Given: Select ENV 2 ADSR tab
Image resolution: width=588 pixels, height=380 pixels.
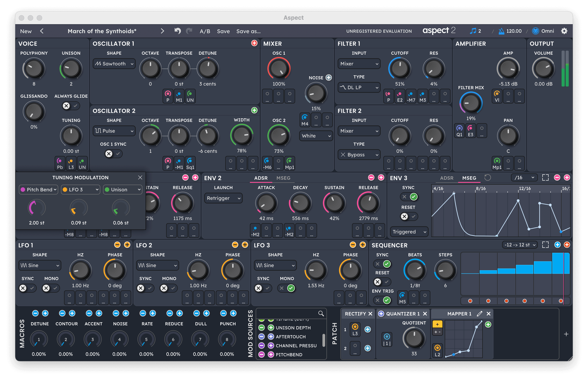Looking at the screenshot, I should click(261, 178).
